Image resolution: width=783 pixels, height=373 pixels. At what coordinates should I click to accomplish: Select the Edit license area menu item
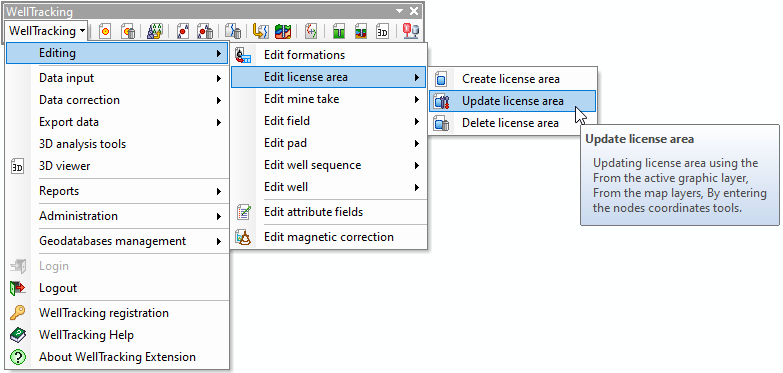pos(328,77)
